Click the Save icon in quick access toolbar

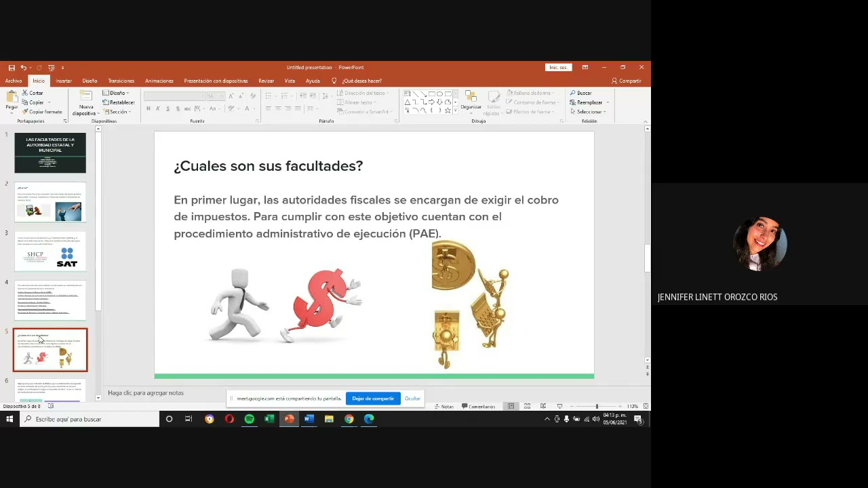point(12,68)
